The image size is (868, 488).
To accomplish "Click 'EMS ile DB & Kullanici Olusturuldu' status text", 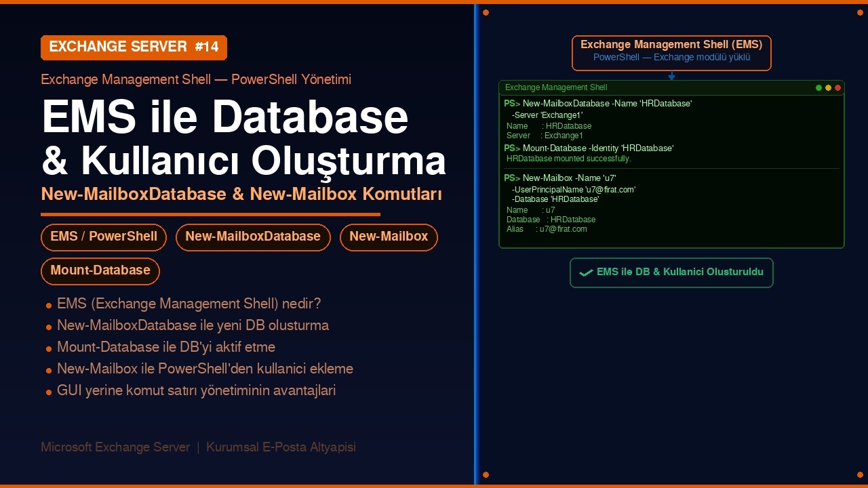I will [680, 272].
